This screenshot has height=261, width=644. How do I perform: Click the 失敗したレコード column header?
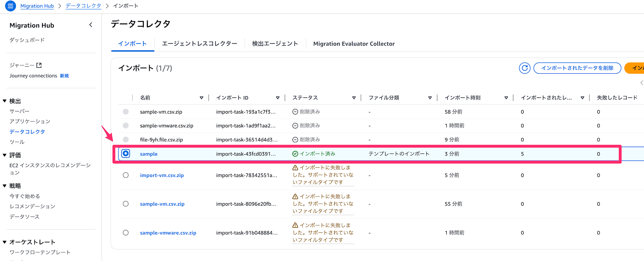pos(617,98)
